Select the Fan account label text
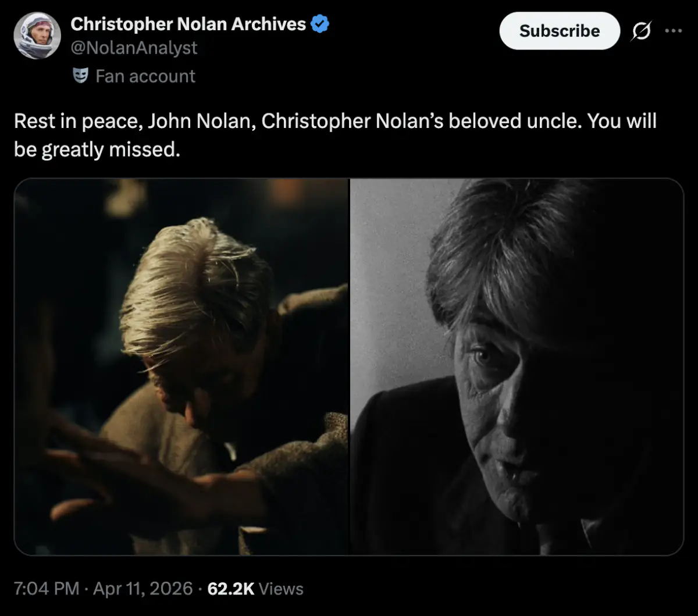The image size is (698, 616). [144, 76]
